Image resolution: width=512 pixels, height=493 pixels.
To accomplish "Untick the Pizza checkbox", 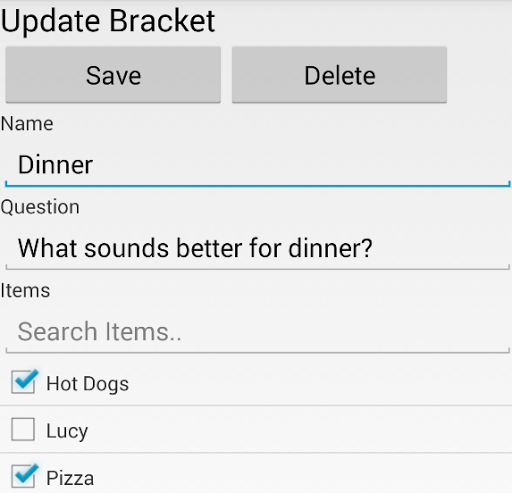I will pyautogui.click(x=24, y=476).
